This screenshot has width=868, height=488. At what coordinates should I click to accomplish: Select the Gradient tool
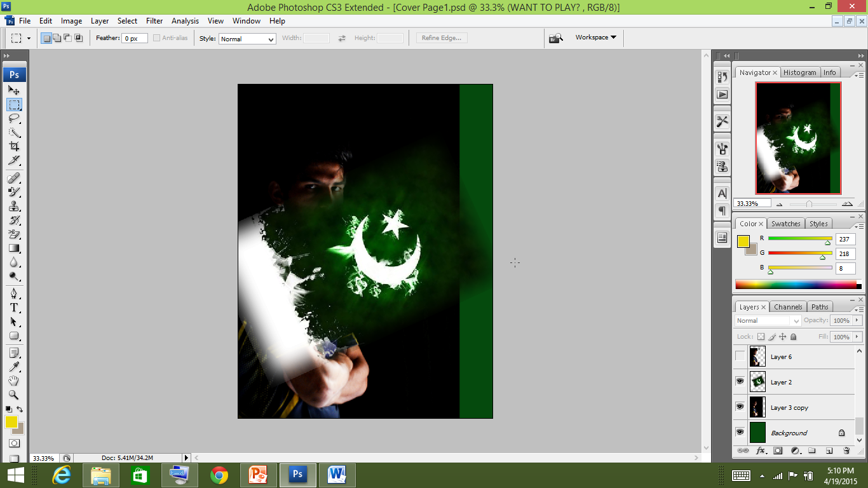click(x=14, y=248)
